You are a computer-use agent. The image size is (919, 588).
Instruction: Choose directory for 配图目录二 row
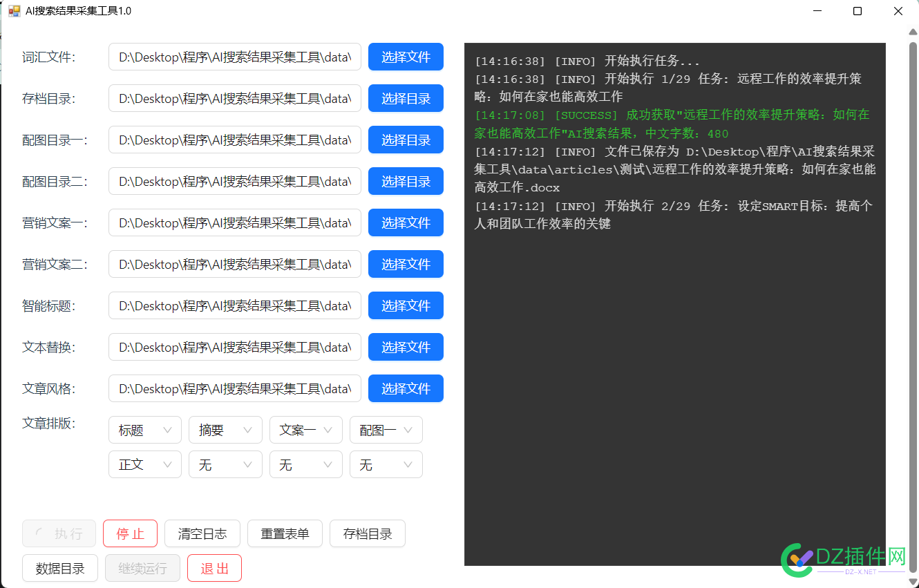pos(406,181)
